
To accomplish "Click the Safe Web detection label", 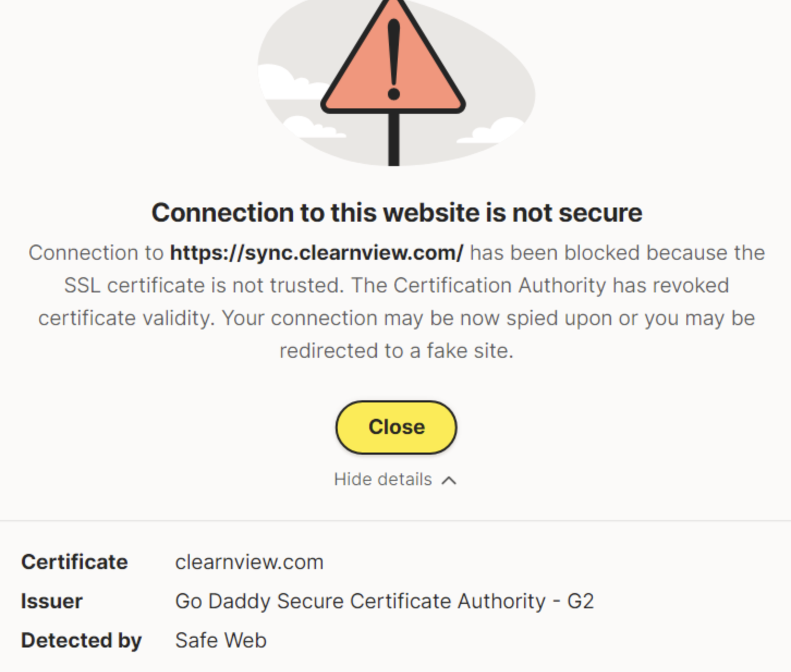I will pyautogui.click(x=220, y=640).
